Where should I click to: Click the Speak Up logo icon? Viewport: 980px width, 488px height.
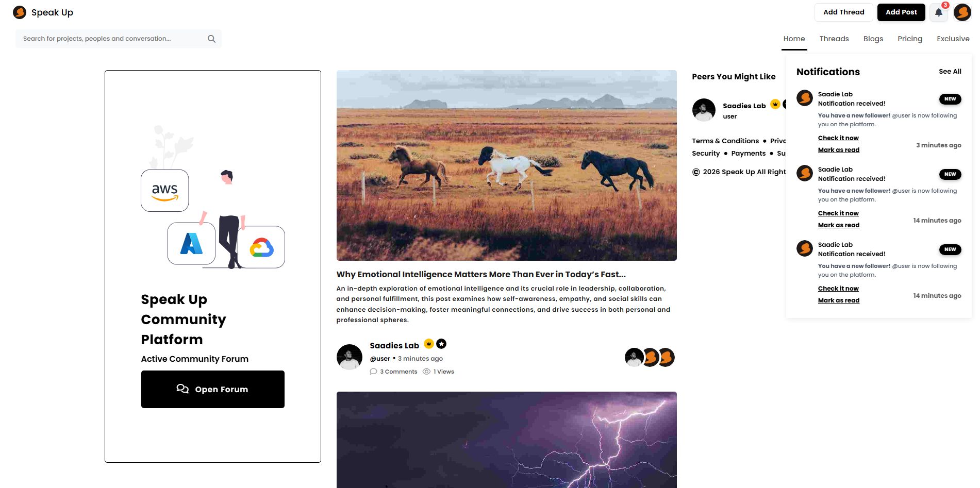[x=20, y=12]
